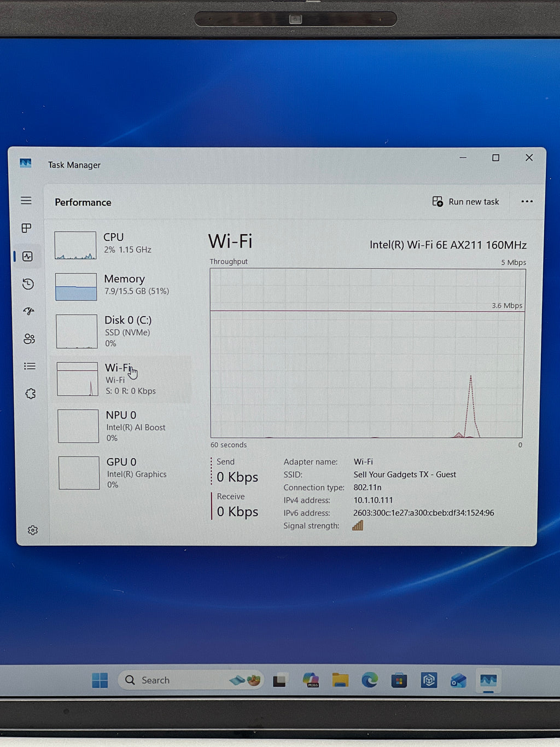This screenshot has width=560, height=747.
Task: Click the adapter title Intel(R) Wi-Fi 6E AX211 160MHz
Action: click(x=448, y=245)
